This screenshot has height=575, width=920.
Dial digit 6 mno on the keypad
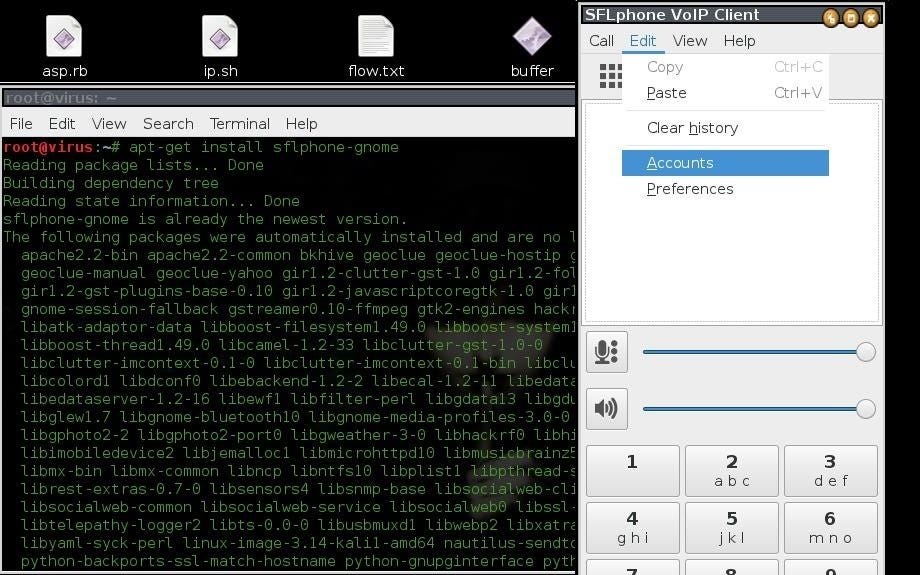pos(831,527)
